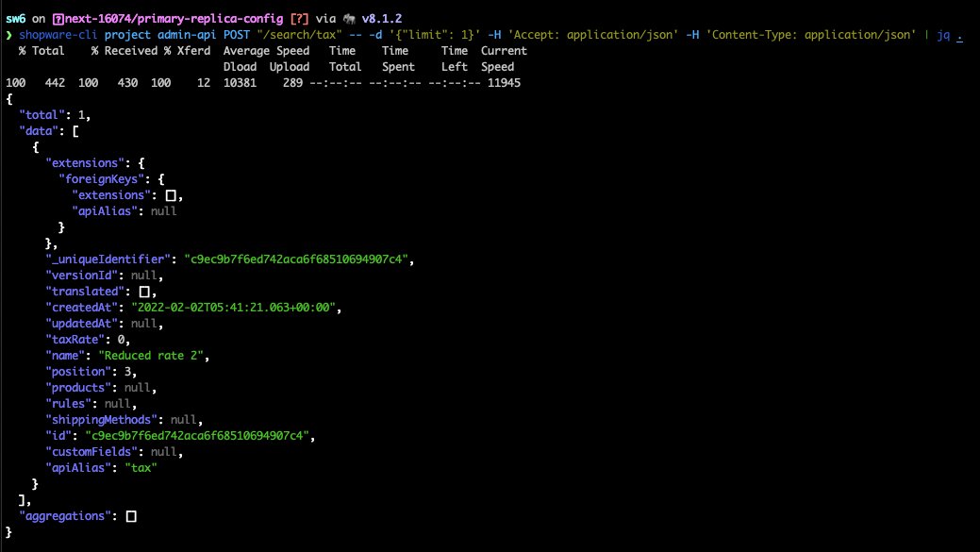This screenshot has height=552, width=980.
Task: Click the 'Content-Type: application/json' header text
Action: click(x=813, y=35)
